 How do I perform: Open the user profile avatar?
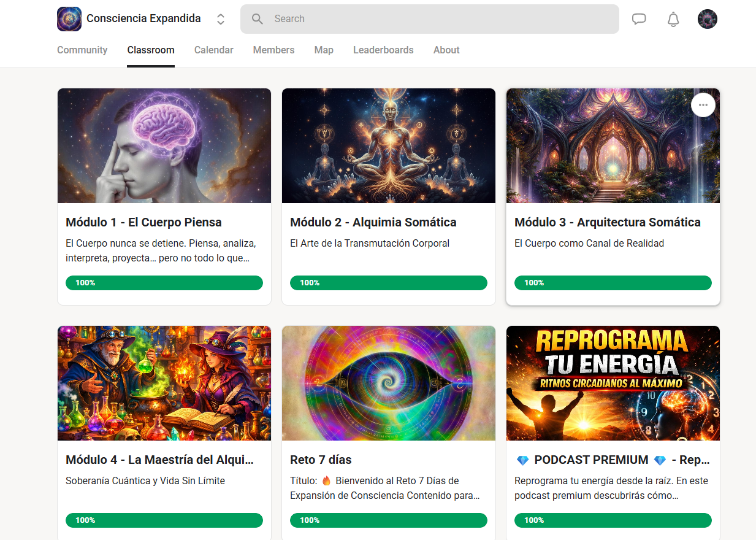pos(708,19)
